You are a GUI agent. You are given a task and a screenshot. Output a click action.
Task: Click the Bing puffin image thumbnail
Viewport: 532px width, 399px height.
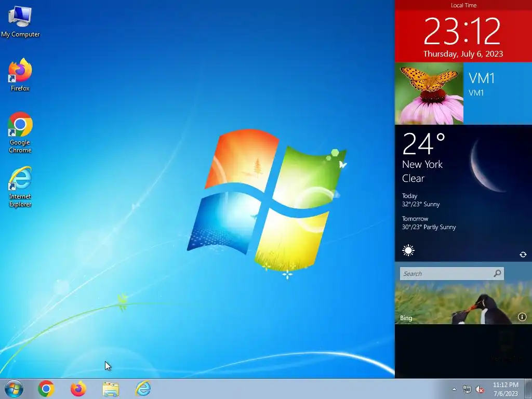point(463,303)
